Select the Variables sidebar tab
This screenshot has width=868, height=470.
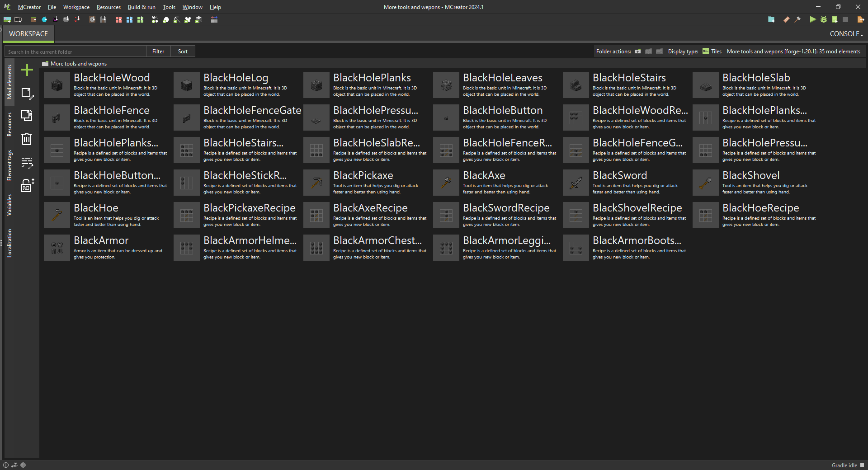pos(9,206)
